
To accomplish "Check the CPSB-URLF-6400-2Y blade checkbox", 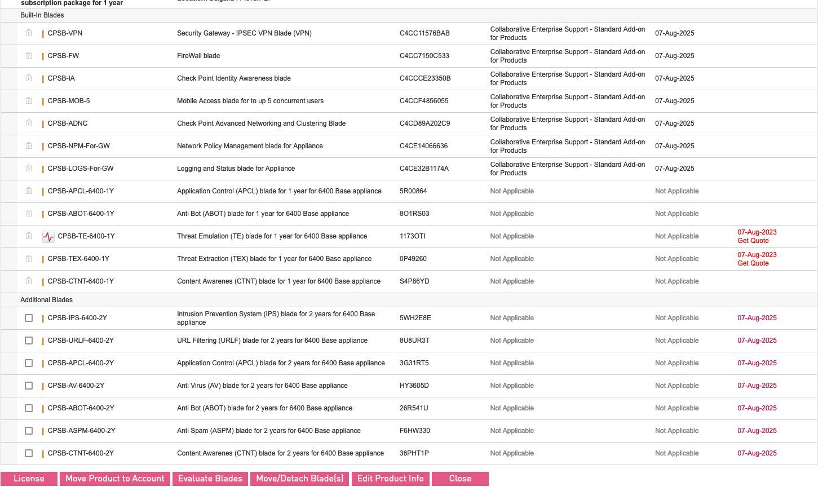I will 29,341.
